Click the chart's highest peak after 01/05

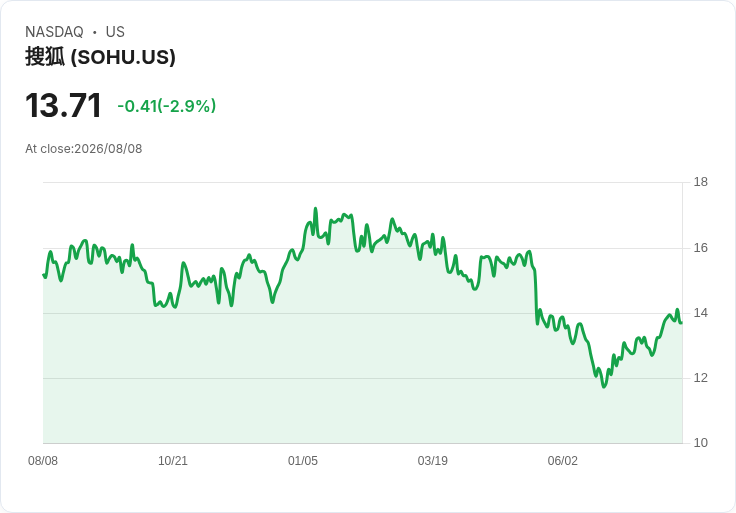click(315, 208)
